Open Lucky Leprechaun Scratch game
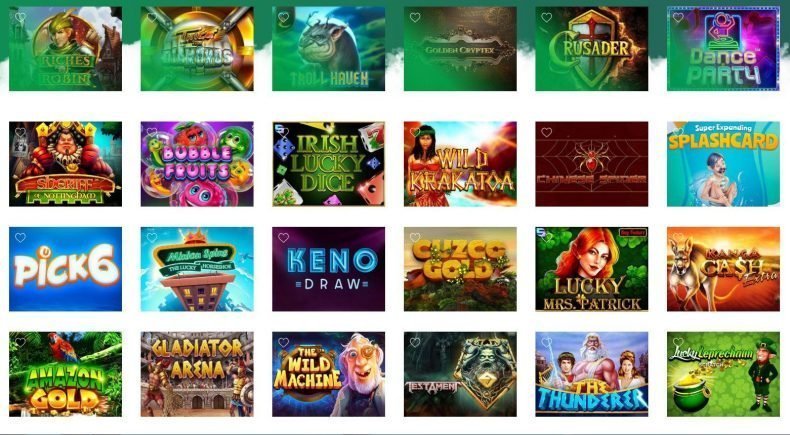 coord(723,374)
